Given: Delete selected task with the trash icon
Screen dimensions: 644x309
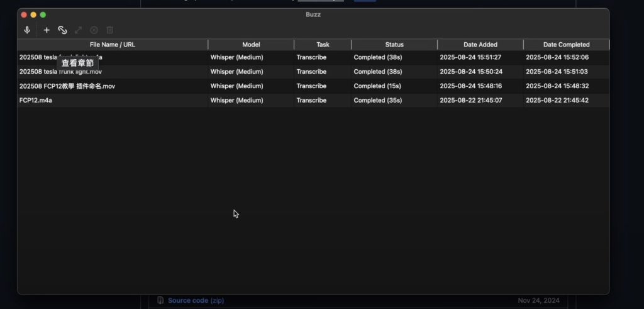Looking at the screenshot, I should pos(110,30).
